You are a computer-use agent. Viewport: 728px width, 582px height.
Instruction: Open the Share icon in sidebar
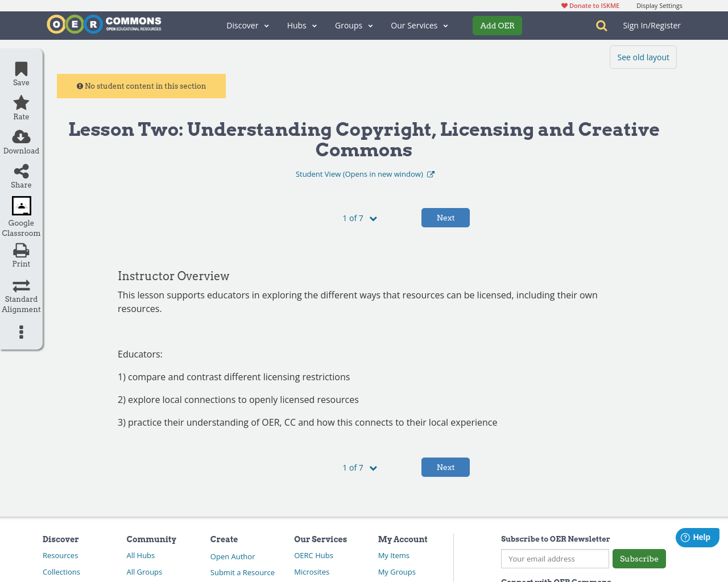coord(20,171)
